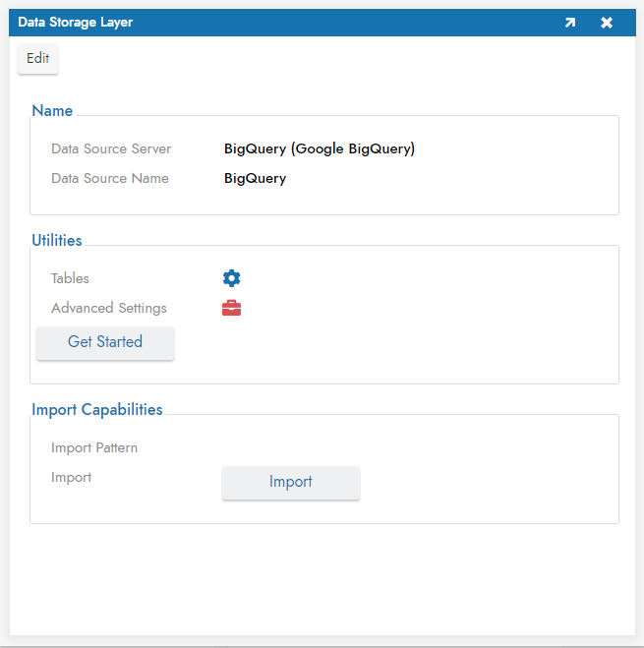Click the Import label beside the Import button
Viewport: 644px width, 648px height.
[72, 477]
